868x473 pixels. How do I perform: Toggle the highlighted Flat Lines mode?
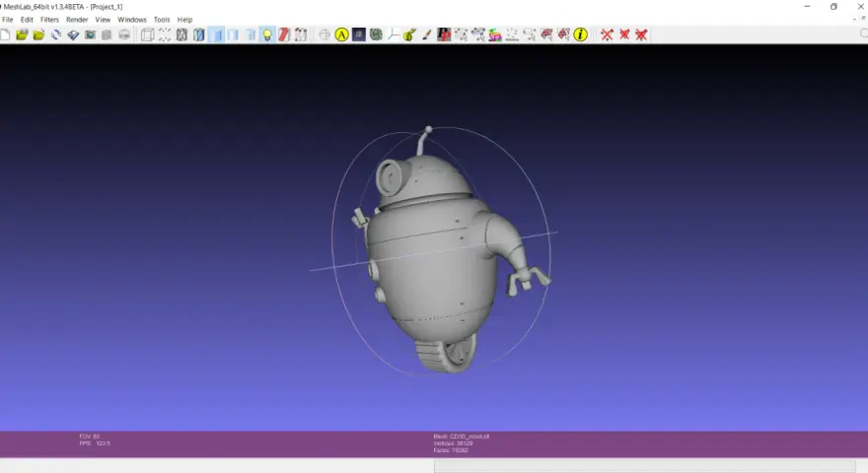click(x=216, y=34)
